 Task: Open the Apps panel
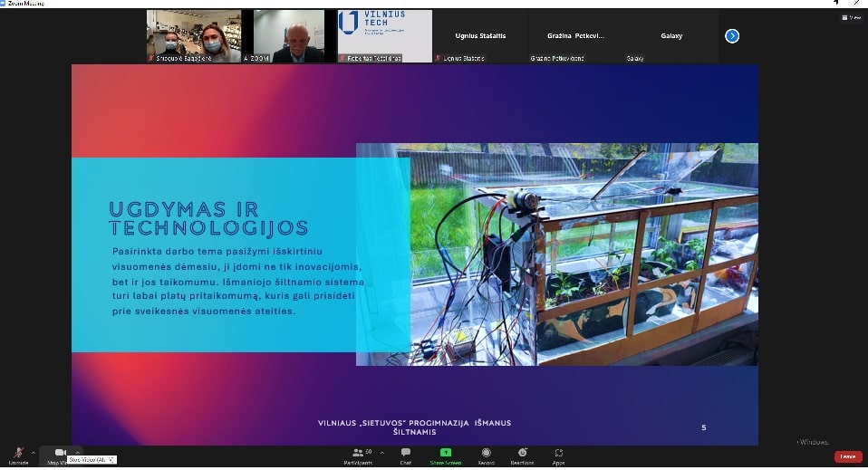558,456
